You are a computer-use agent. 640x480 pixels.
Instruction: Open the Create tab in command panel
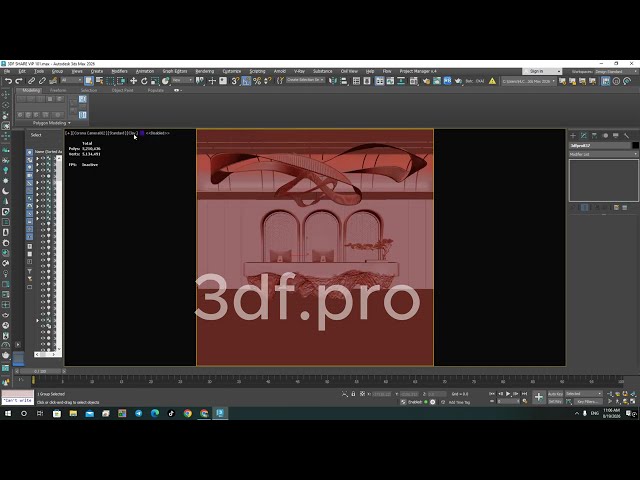tap(573, 136)
